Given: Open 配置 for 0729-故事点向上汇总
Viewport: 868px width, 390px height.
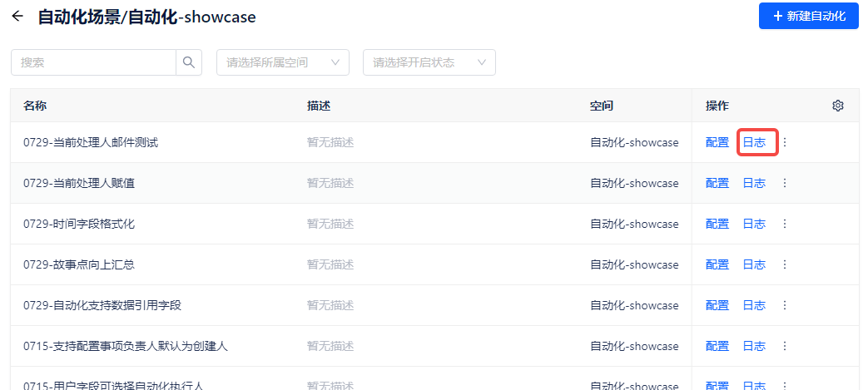Looking at the screenshot, I should (x=717, y=264).
